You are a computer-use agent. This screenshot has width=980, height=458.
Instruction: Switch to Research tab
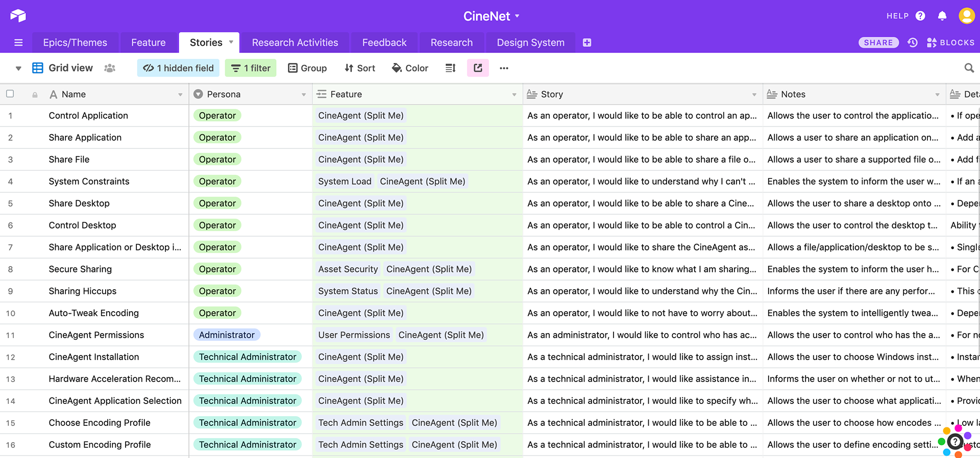(452, 43)
